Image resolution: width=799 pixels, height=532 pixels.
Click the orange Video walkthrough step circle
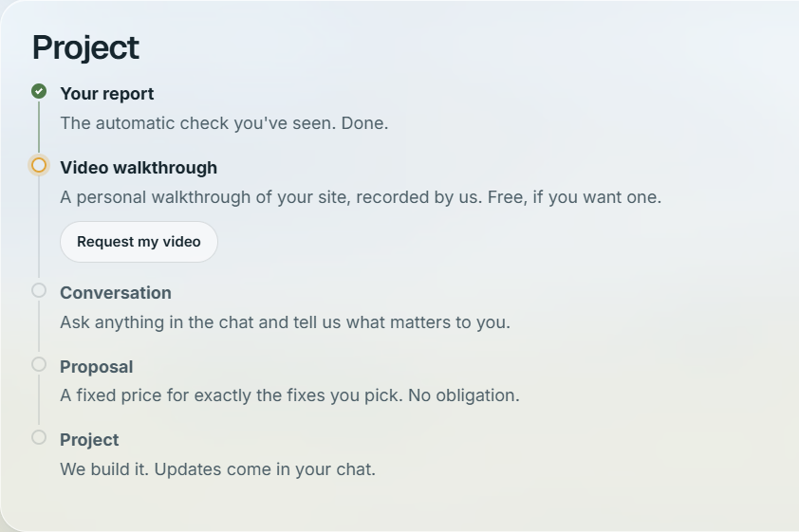pos(39,165)
